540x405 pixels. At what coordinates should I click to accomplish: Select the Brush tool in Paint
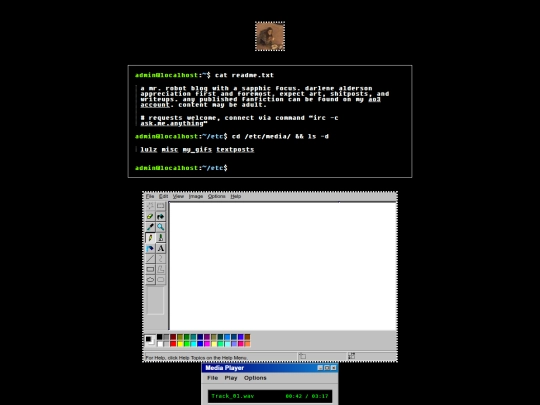pos(161,238)
